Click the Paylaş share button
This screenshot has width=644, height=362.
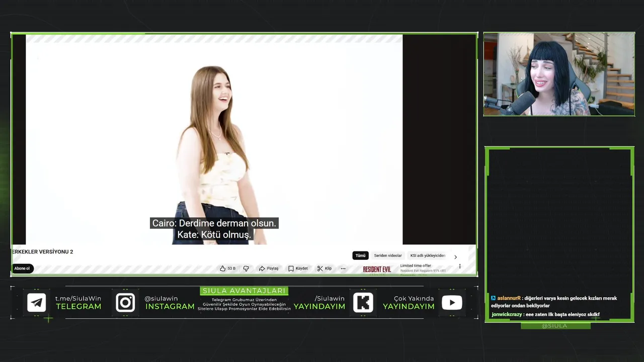pyautogui.click(x=269, y=268)
